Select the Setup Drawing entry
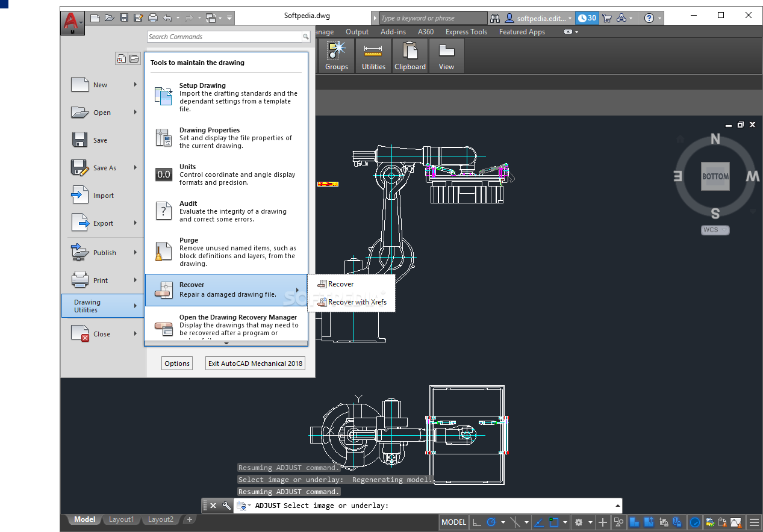Image resolution: width=763 pixels, height=532 pixels. click(226, 97)
